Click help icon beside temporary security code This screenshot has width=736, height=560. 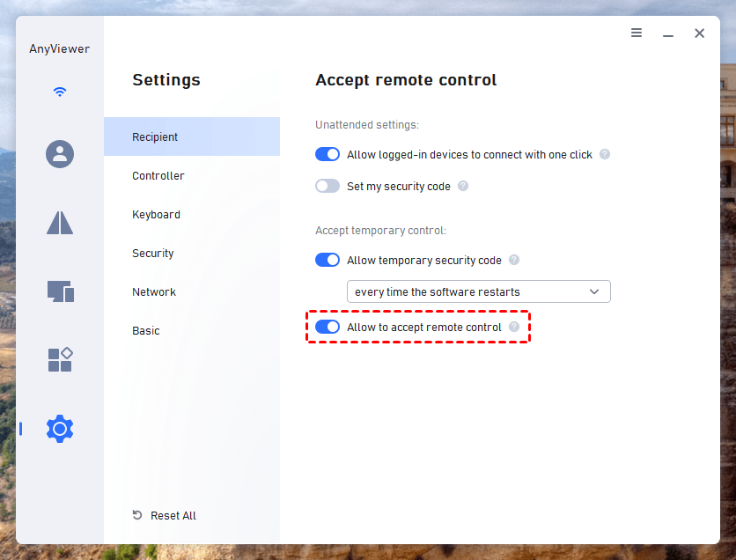pyautogui.click(x=514, y=260)
